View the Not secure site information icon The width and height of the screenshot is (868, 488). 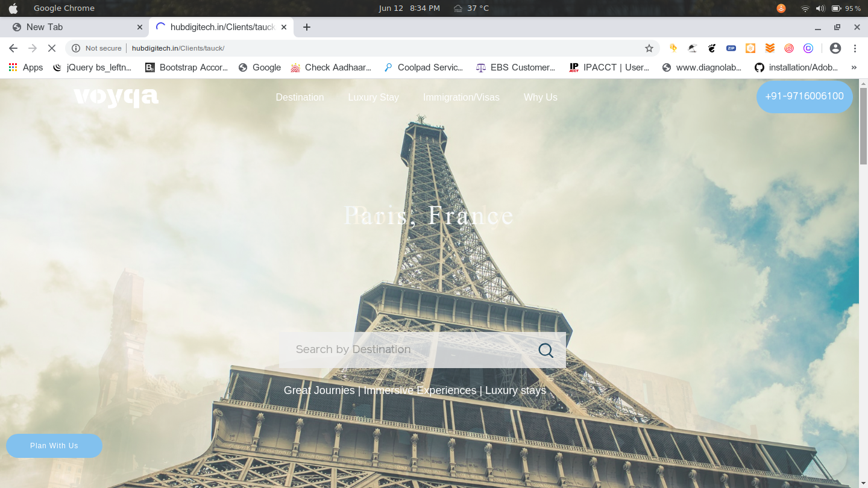(x=76, y=48)
